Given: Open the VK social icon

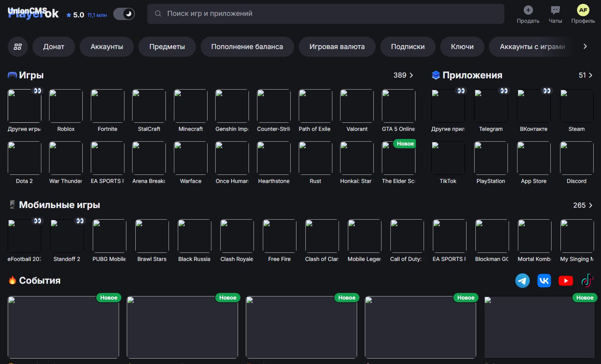Looking at the screenshot, I should (x=544, y=281).
